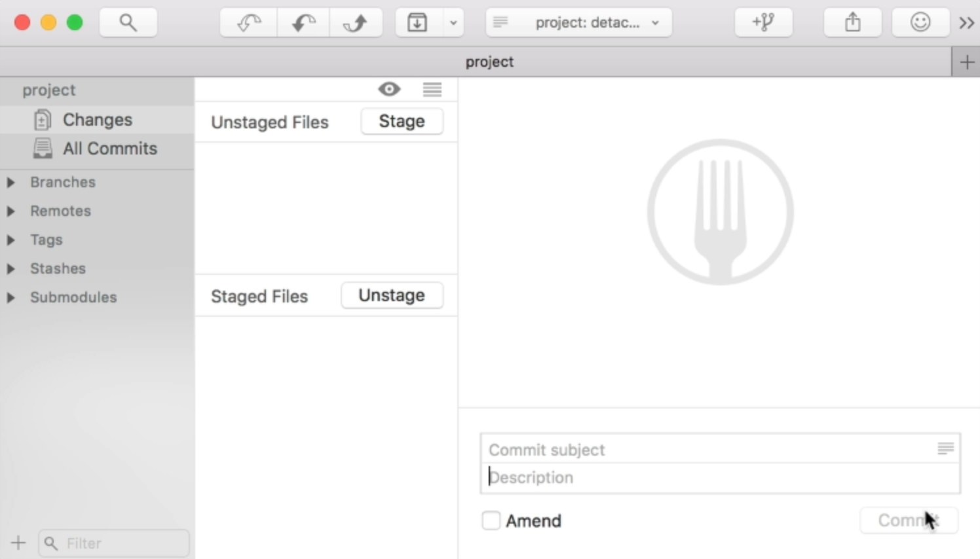Open the Changes view in sidebar

click(97, 120)
